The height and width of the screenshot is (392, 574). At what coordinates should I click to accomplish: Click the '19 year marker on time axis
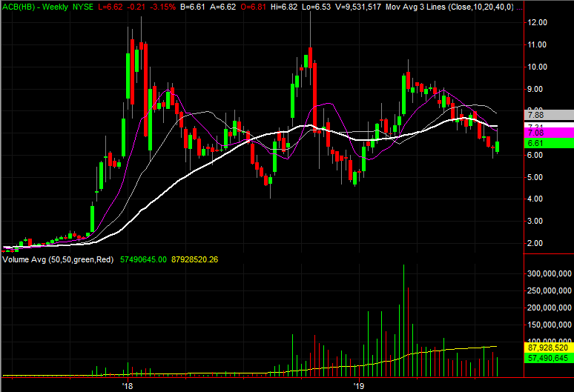coord(359,386)
